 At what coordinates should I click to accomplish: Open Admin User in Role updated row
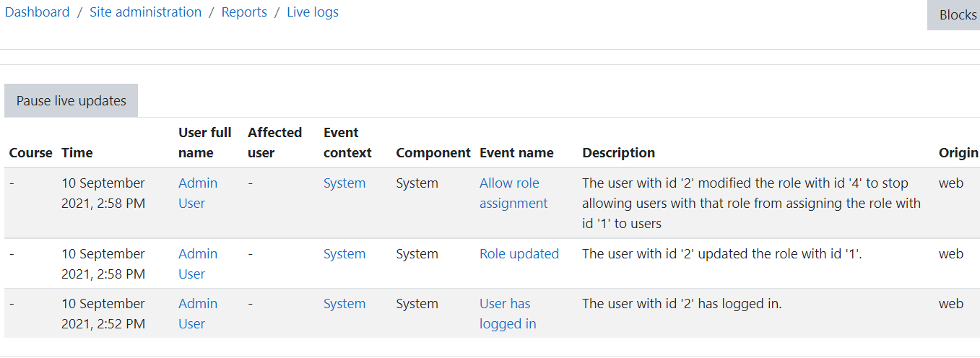198,264
